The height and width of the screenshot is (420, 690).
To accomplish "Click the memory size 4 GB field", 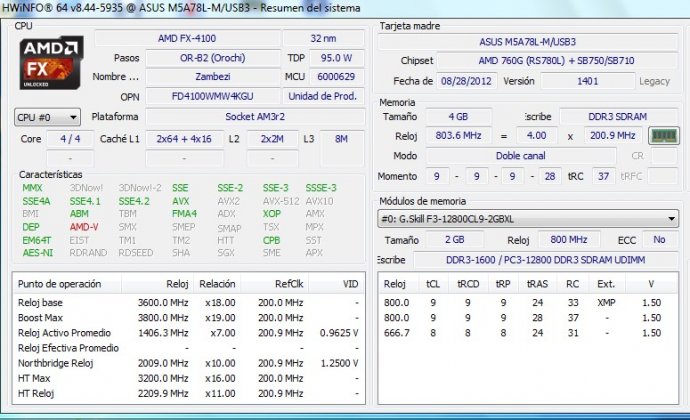I will [x=458, y=117].
